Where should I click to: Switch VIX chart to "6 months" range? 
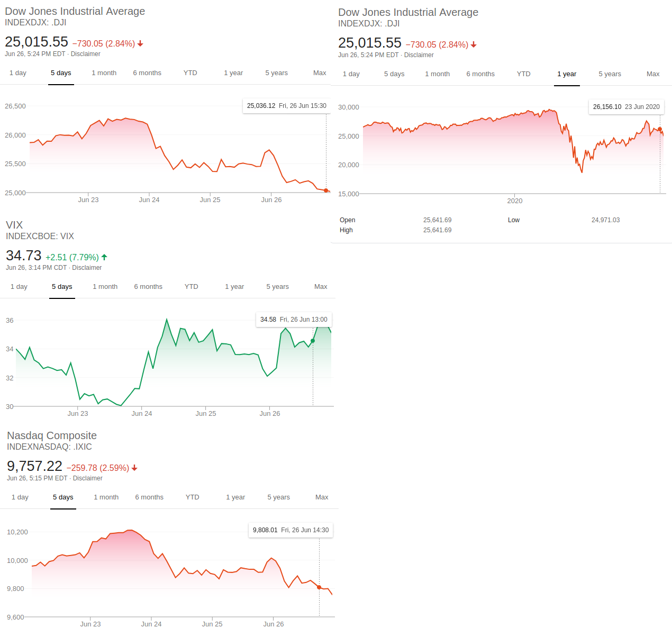[x=148, y=287]
